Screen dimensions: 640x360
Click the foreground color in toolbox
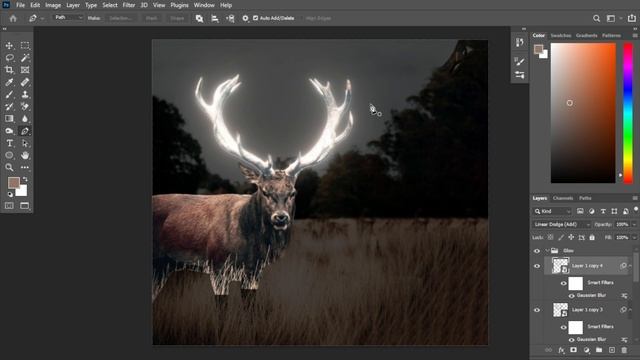pos(13,183)
